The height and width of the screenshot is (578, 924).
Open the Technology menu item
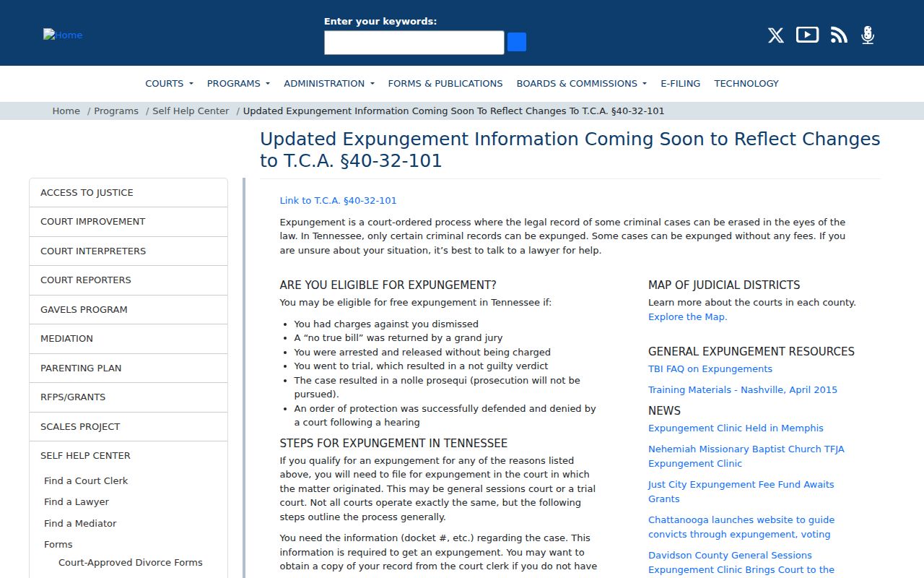click(746, 83)
